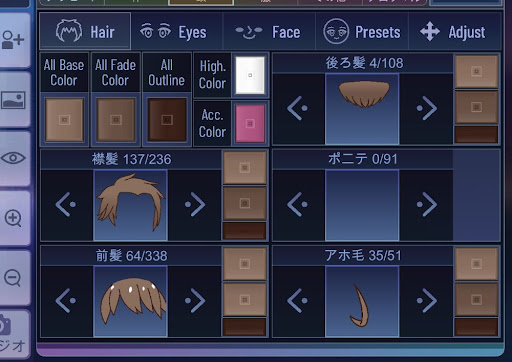Open the white High. Color swatch
512x362 pixels.
pos(250,75)
